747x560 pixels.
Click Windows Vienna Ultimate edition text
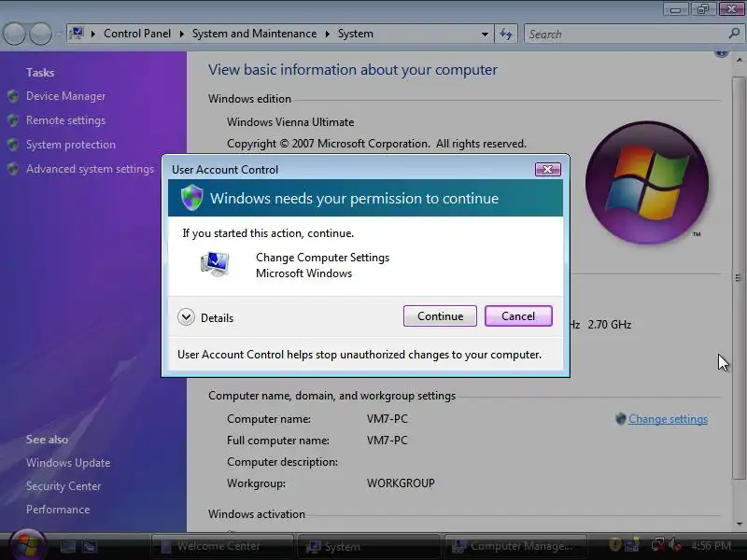[290, 122]
